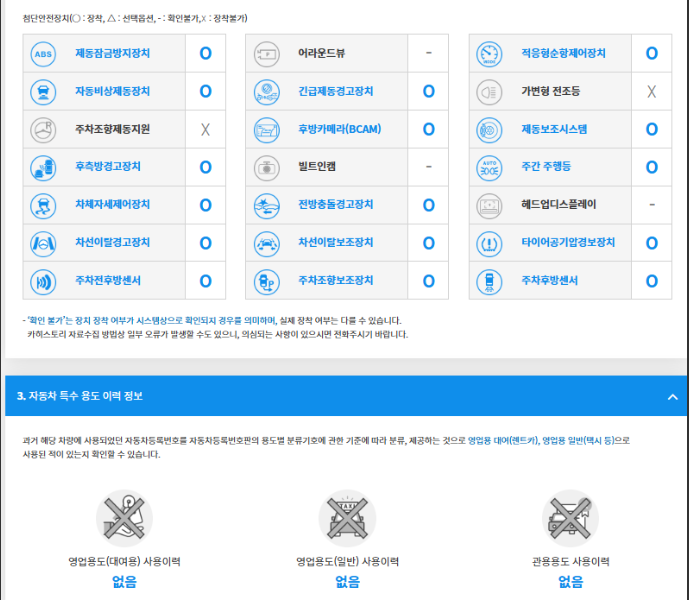Click the 타이어공기압경보장치 tire icon
689x603 pixels.
[489, 243]
